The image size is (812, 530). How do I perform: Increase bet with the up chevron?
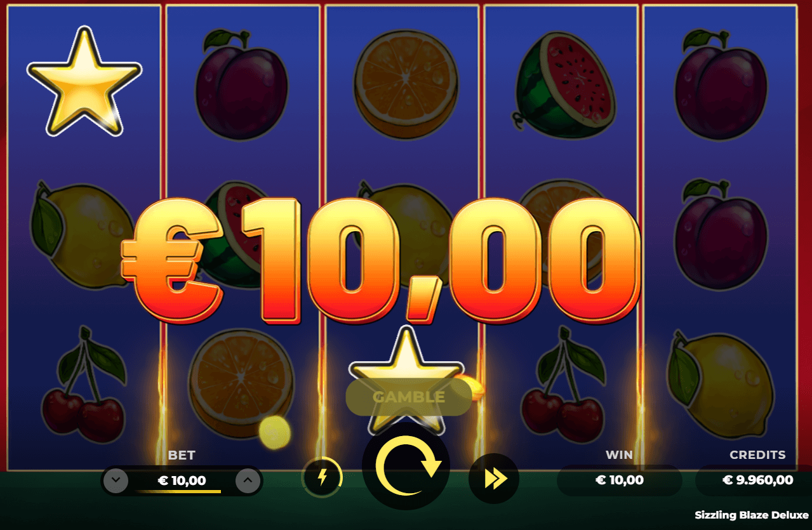pyautogui.click(x=248, y=480)
